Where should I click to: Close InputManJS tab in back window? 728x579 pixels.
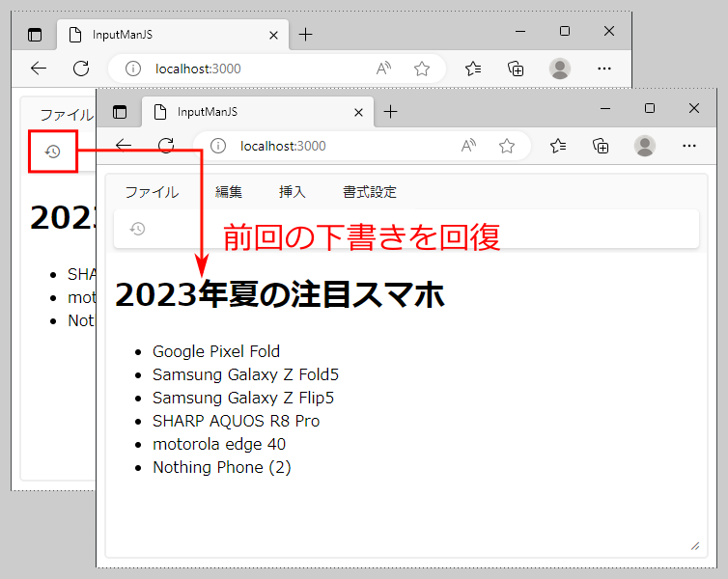tap(273, 36)
